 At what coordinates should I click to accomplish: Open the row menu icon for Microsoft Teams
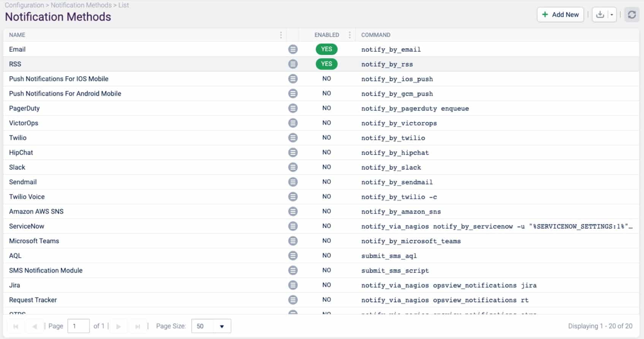click(x=293, y=241)
